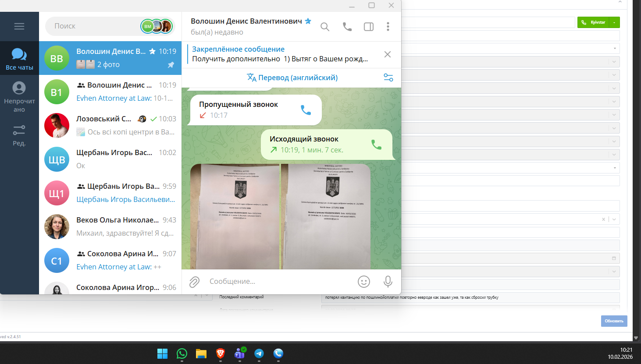Open Microsoft Teams from the taskbar
Viewport: 641px width, 364px height.
(x=240, y=353)
